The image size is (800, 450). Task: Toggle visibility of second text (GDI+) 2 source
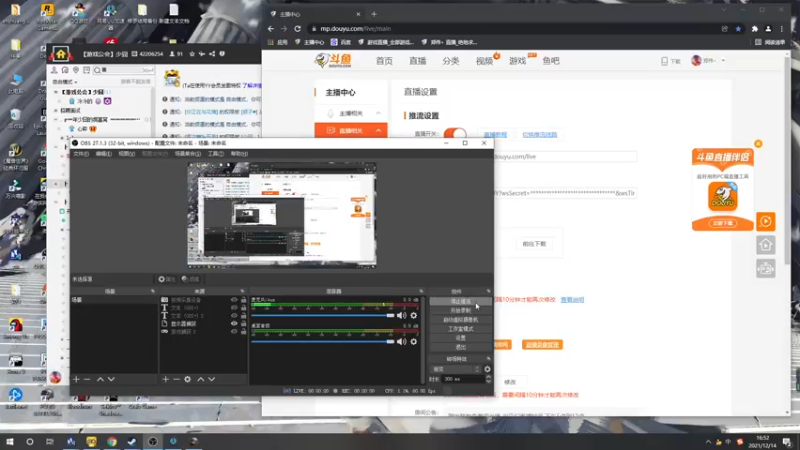tap(234, 316)
